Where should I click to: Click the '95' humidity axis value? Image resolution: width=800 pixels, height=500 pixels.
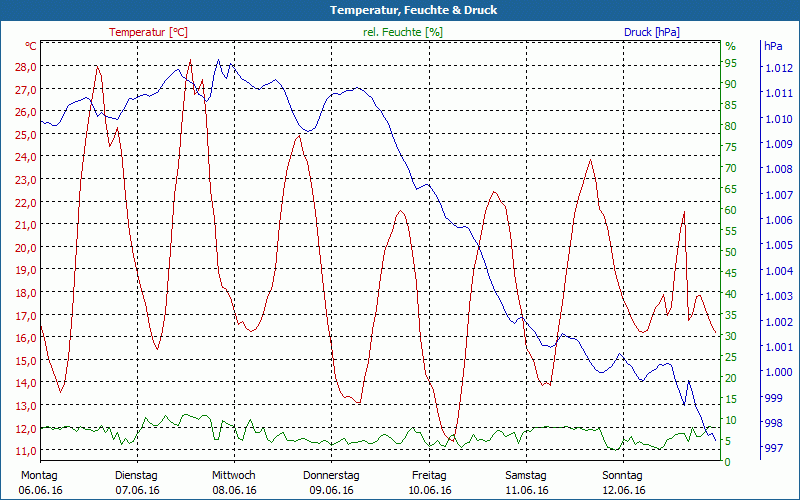(x=730, y=63)
